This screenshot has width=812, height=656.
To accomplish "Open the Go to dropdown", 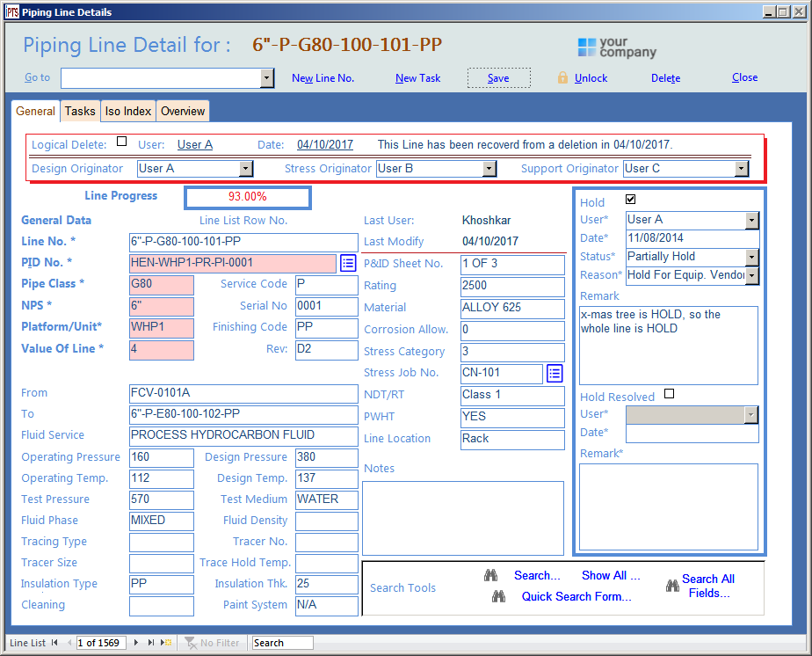I will pos(266,78).
